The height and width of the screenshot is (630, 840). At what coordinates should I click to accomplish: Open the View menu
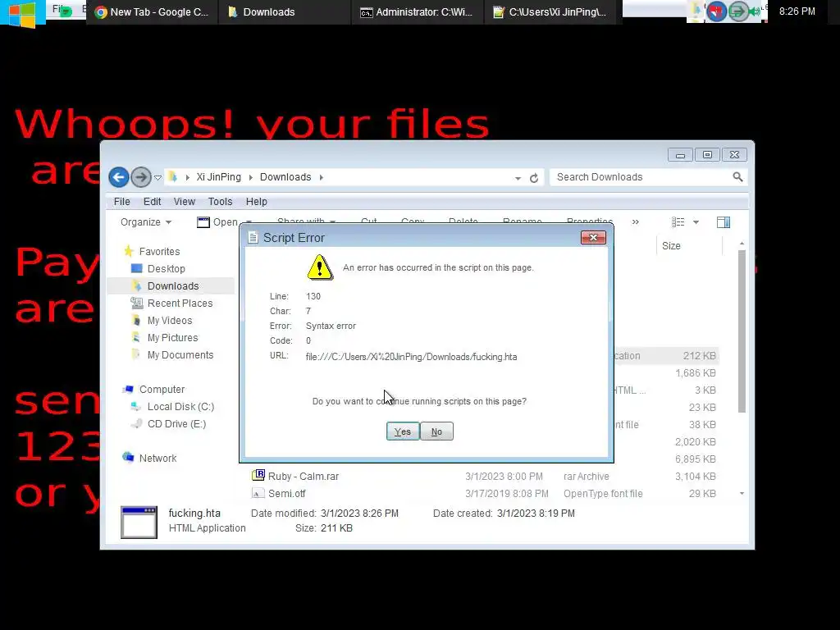pyautogui.click(x=185, y=202)
